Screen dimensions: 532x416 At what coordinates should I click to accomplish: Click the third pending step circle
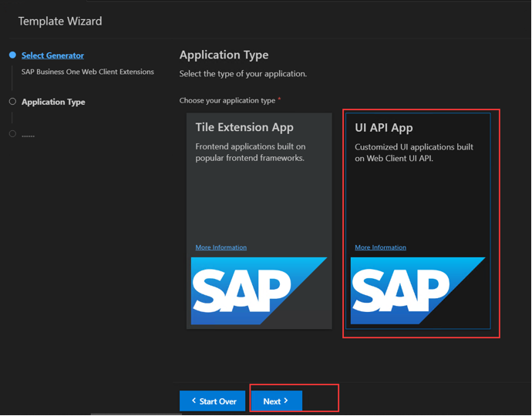(12, 133)
